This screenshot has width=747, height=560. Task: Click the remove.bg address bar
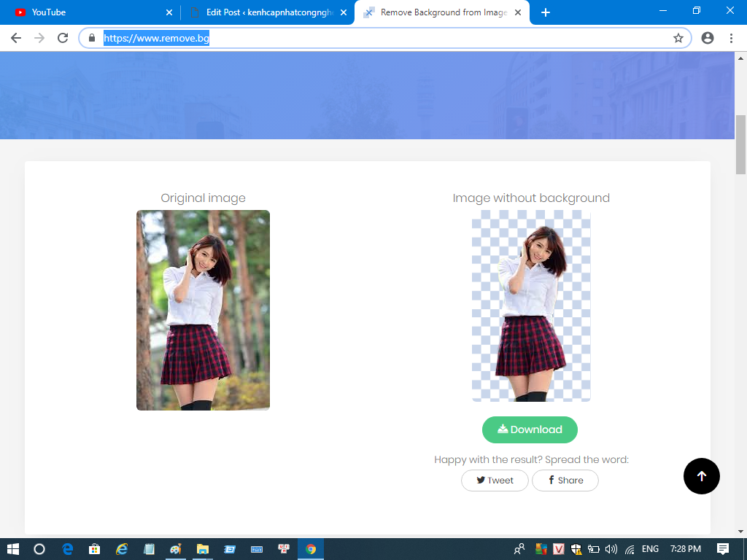click(x=379, y=38)
